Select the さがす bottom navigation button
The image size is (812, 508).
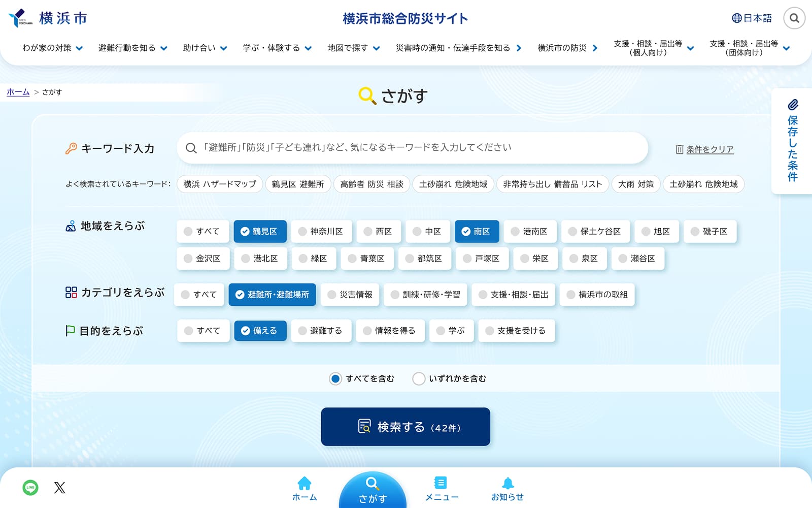[x=373, y=490]
